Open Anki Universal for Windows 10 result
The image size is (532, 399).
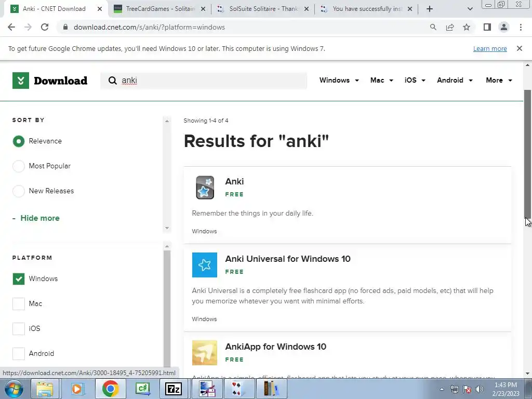pos(288,259)
